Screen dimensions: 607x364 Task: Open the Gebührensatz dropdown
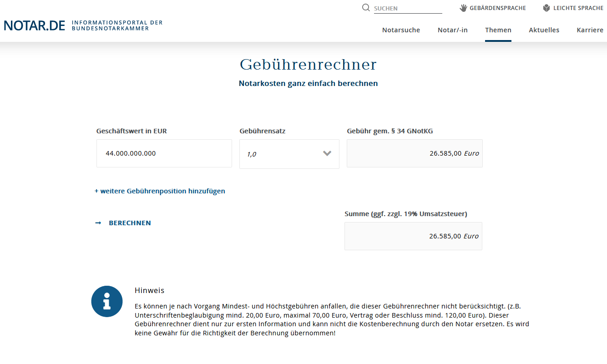(289, 154)
